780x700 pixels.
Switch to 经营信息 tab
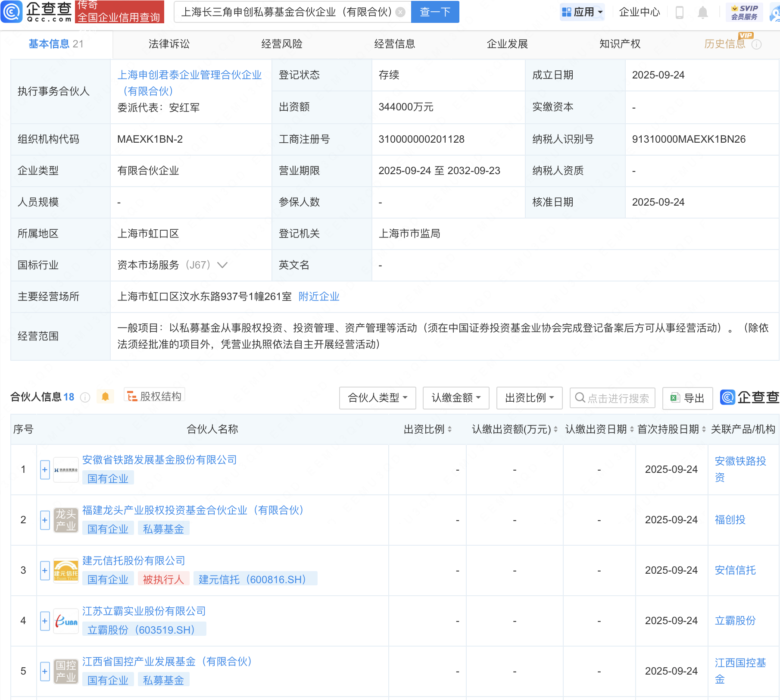[395, 44]
